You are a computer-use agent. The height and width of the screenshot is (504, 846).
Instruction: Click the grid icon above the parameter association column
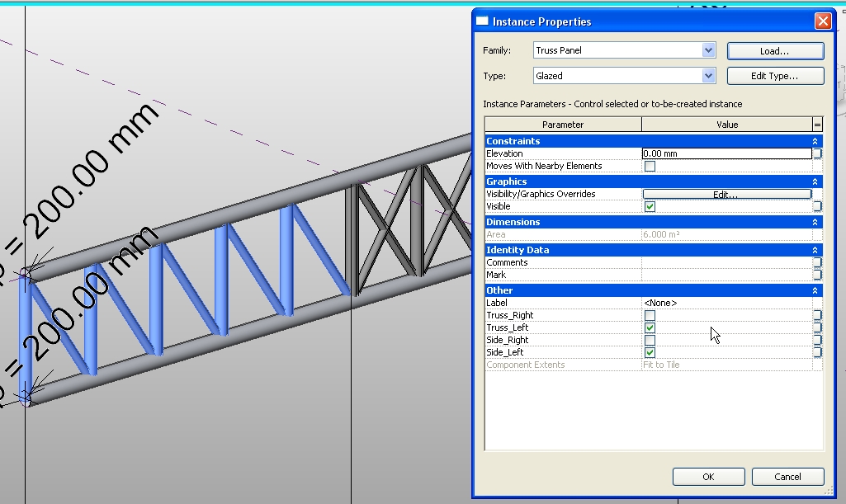tap(818, 124)
